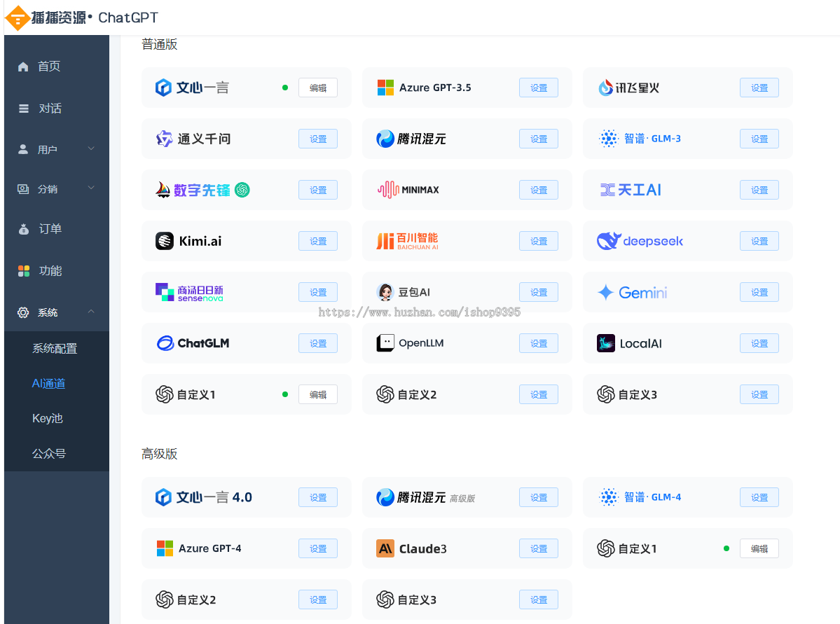Click 设置 button for deepseek
840x624 pixels.
tap(759, 241)
